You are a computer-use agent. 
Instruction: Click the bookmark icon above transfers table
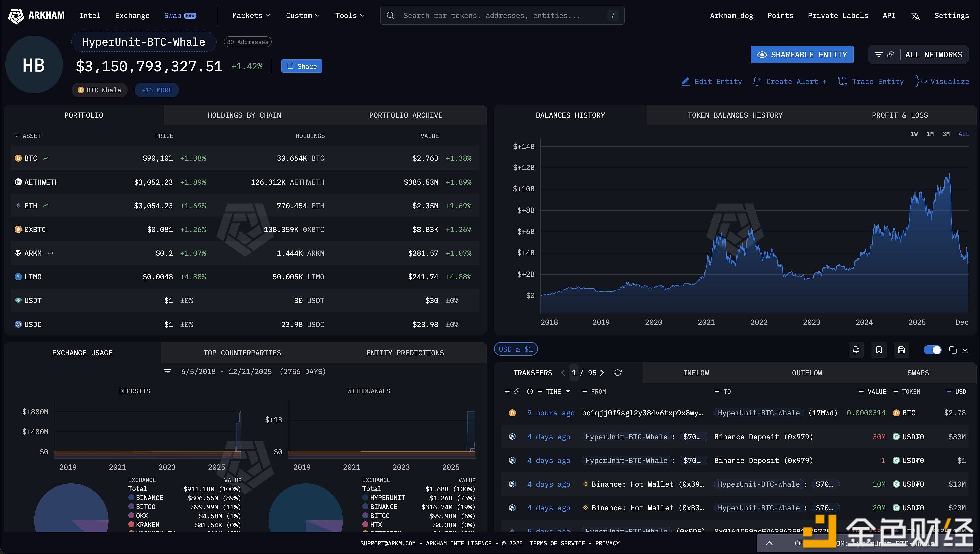tap(879, 350)
